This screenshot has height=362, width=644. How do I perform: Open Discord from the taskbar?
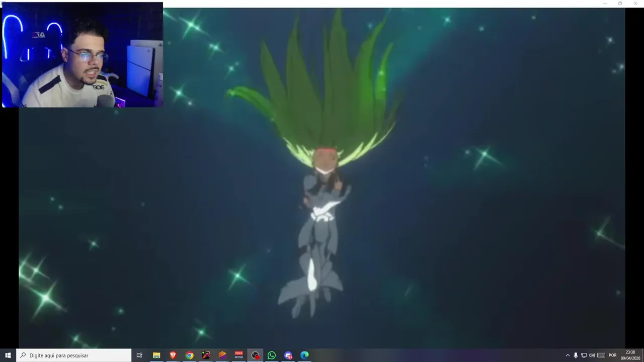tap(288, 355)
